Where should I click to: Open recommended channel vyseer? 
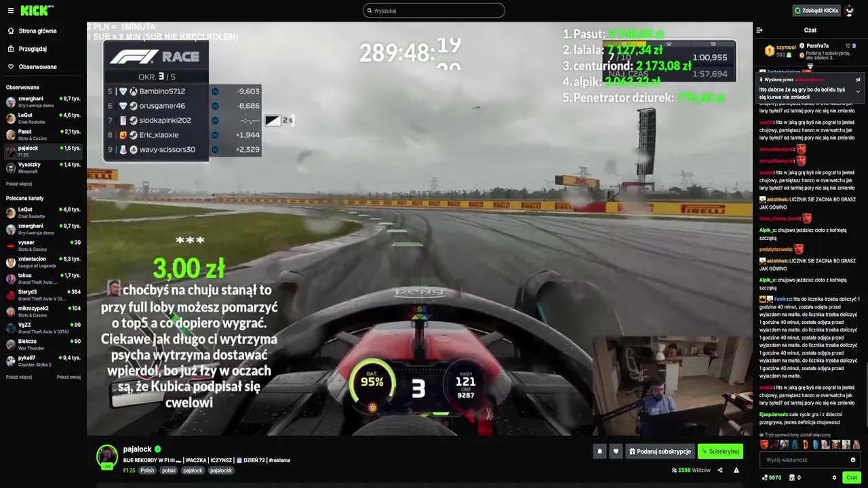tap(43, 245)
